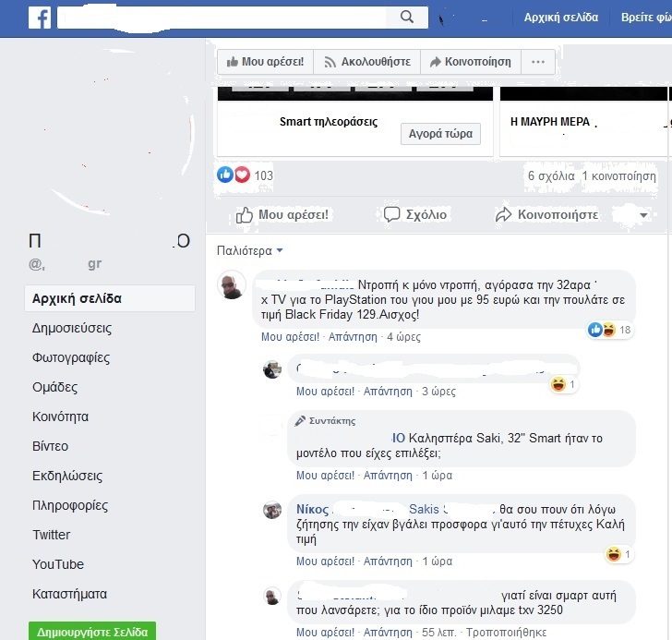Click Αρχική σελίδα in the top bar
Image resolution: width=672 pixels, height=640 pixels.
pos(561,18)
